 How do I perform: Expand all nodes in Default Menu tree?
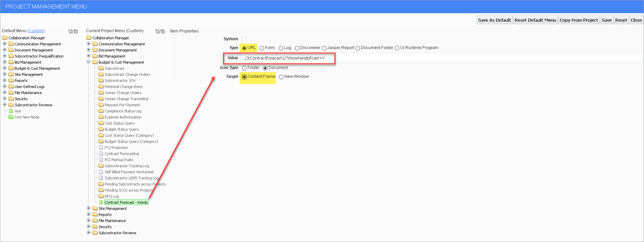pos(76,31)
